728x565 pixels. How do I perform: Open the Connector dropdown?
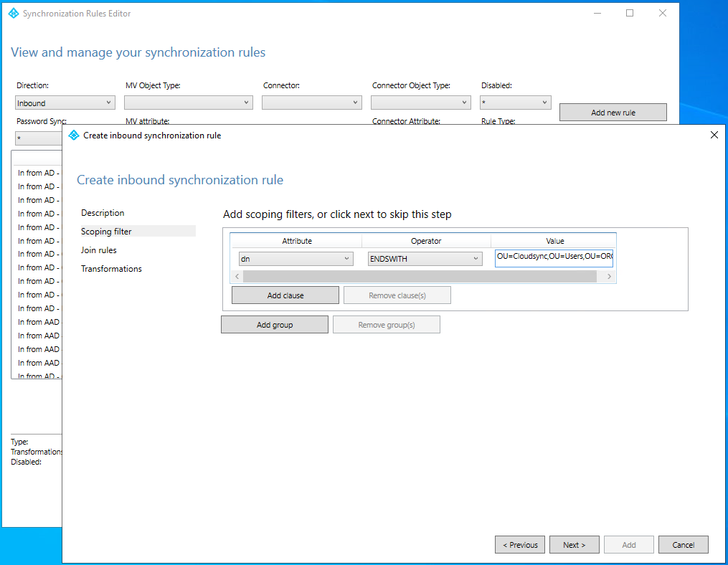tap(311, 102)
